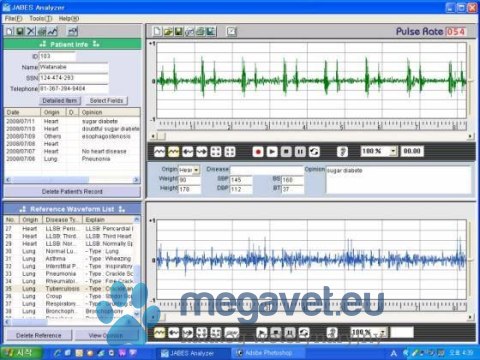Play the lower reference waveform
The width and height of the screenshot is (480, 360).
(x=262, y=333)
